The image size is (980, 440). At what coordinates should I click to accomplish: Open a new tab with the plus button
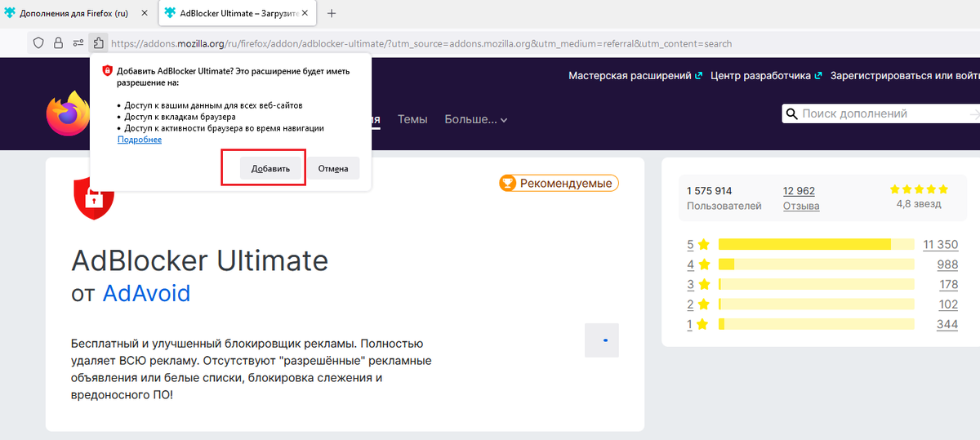coord(332,14)
